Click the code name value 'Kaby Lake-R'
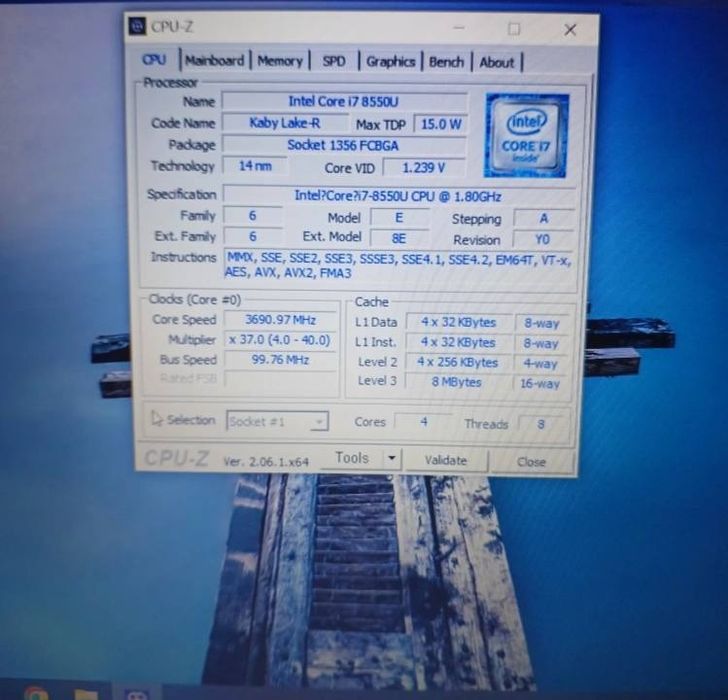The width and height of the screenshot is (728, 700). point(284,123)
